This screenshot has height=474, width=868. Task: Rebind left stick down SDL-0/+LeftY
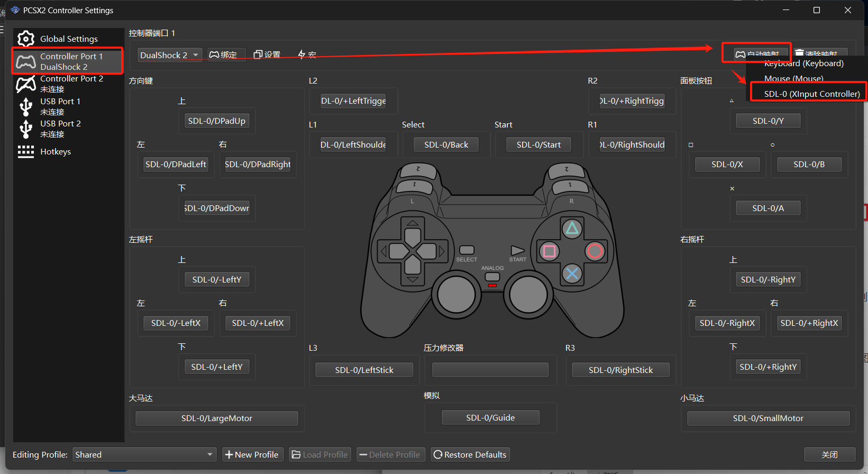point(217,367)
